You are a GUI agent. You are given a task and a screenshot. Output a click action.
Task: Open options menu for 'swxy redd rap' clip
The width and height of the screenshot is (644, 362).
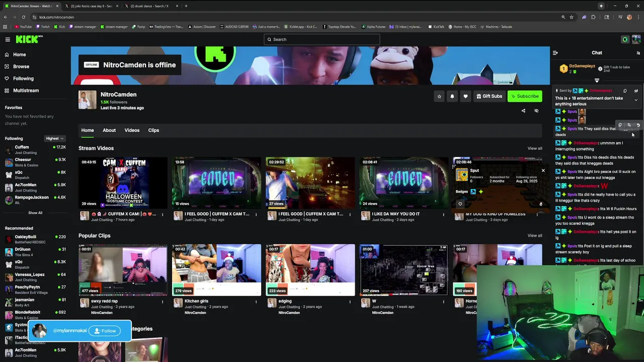(163, 302)
